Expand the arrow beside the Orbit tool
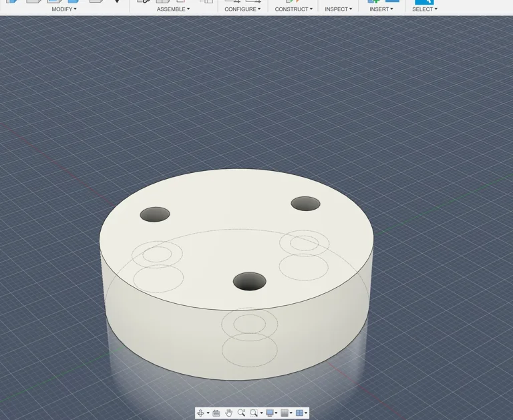Screen dimensions: 513x420 (x=208, y=413)
